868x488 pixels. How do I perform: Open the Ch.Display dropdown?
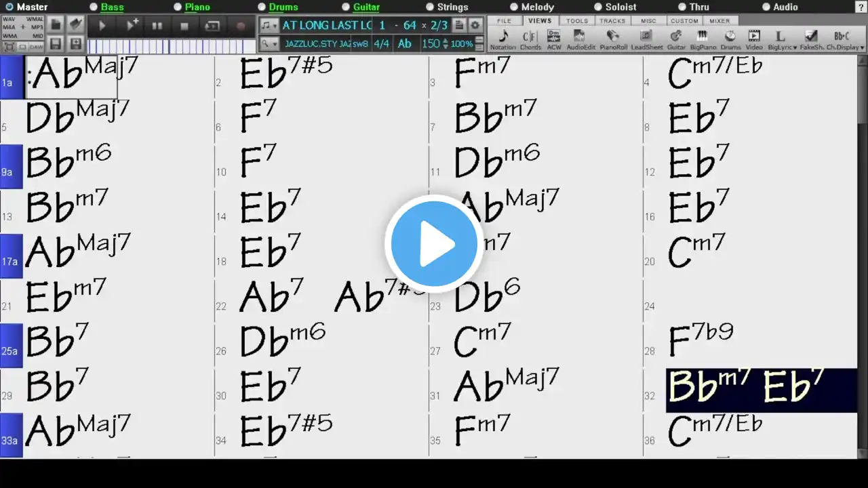845,40
